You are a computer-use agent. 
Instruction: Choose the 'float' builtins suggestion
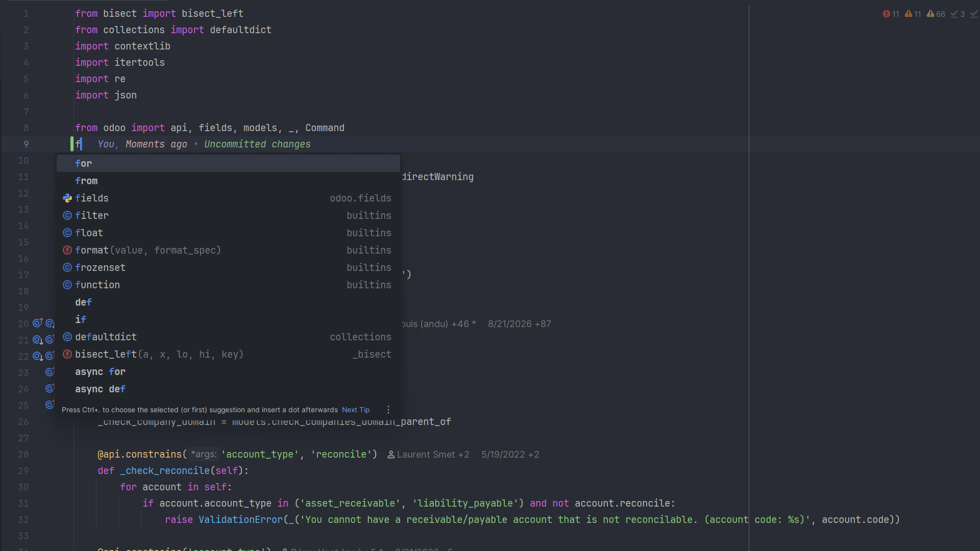228,233
